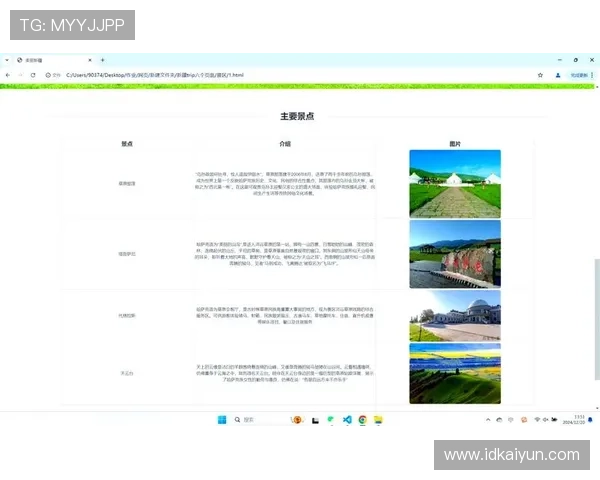
Task: Click the page's vertical scrollbar thumb
Action: pyautogui.click(x=597, y=319)
